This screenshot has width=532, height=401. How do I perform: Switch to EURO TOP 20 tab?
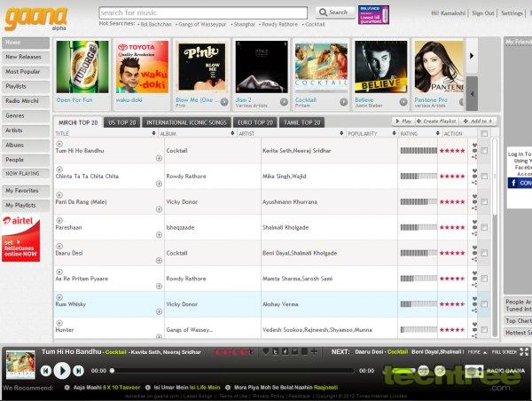[255, 122]
